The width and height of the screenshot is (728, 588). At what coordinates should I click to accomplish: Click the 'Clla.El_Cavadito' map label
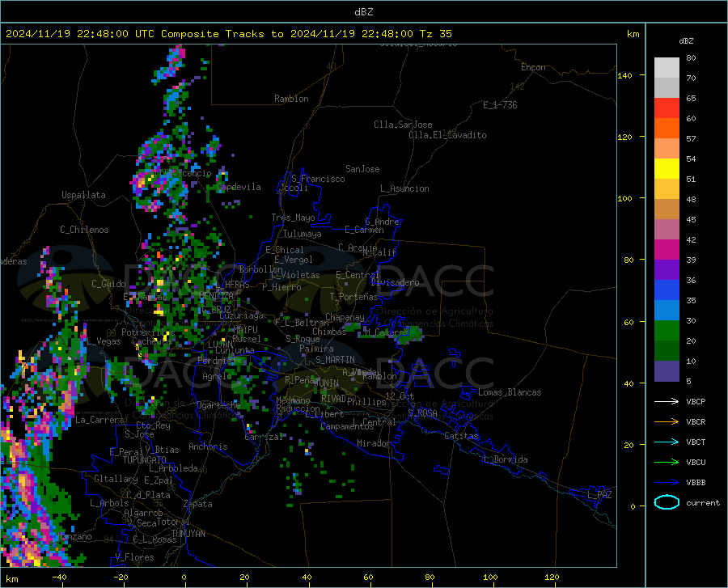(447, 135)
